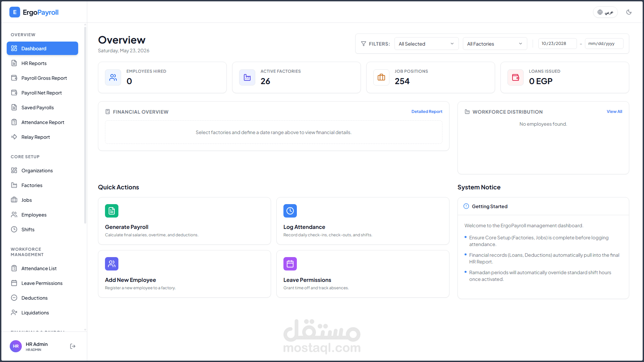Open the Add New Employee quick action

click(184, 274)
